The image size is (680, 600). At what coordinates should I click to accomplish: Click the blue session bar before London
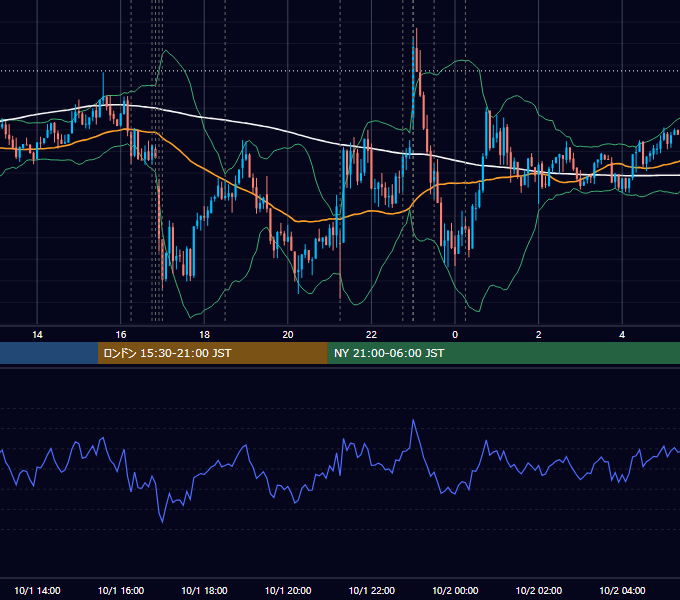49,353
